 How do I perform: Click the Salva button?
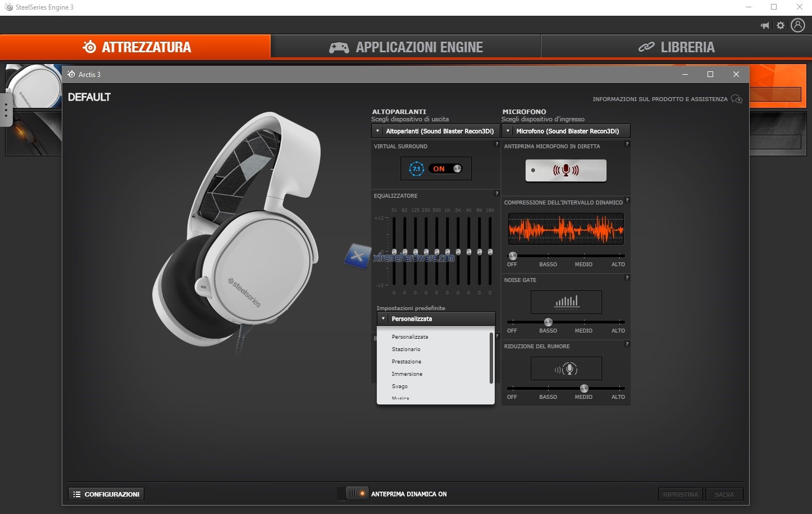pyautogui.click(x=724, y=494)
